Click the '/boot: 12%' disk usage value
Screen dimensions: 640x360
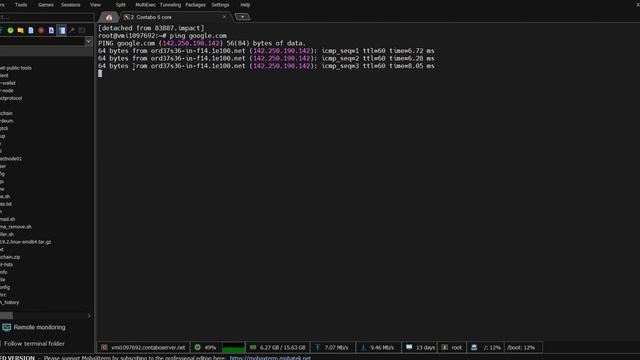click(521, 348)
